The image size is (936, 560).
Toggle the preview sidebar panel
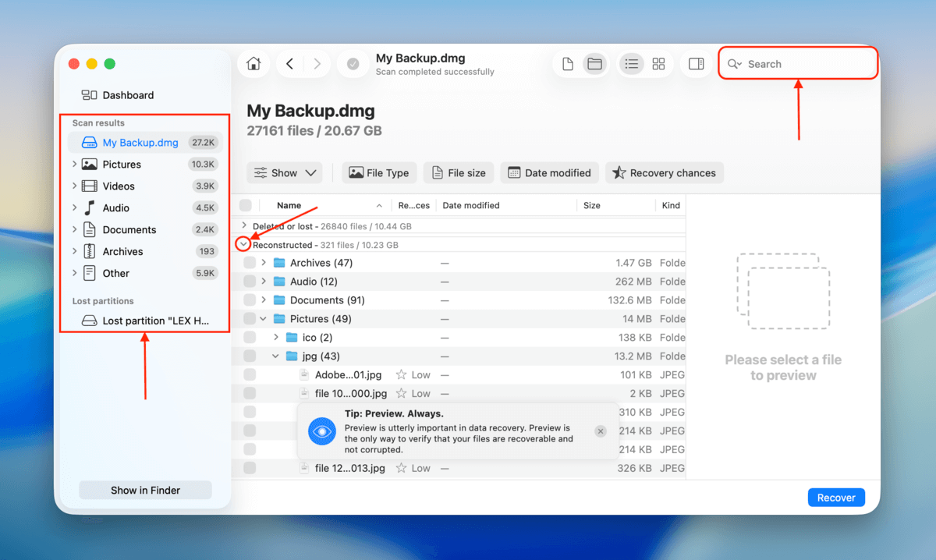[696, 63]
